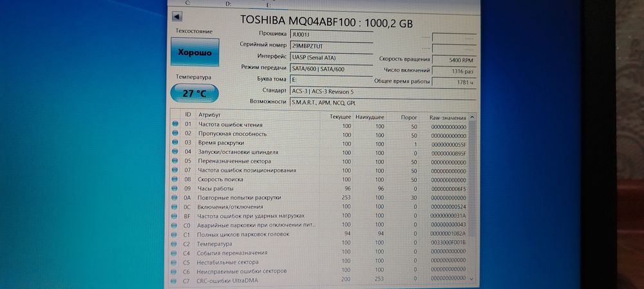This screenshot has width=644, height=289.
Task: Click the Возможности field S.M.A.R.T., APM, NCQ
Action: click(383, 102)
